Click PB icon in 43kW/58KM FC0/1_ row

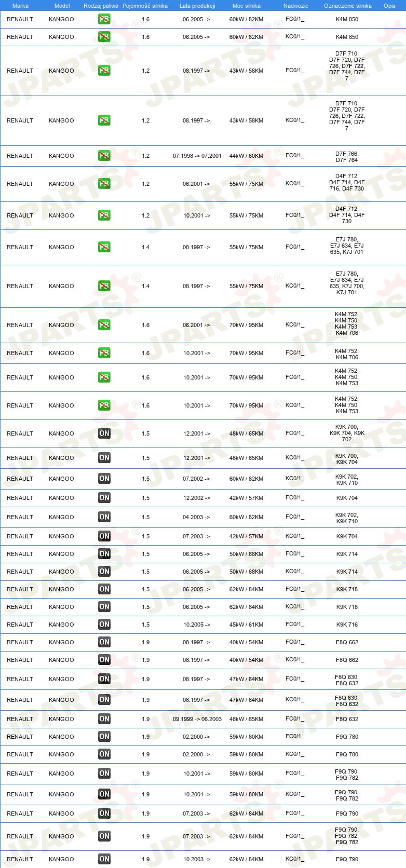[x=104, y=71]
